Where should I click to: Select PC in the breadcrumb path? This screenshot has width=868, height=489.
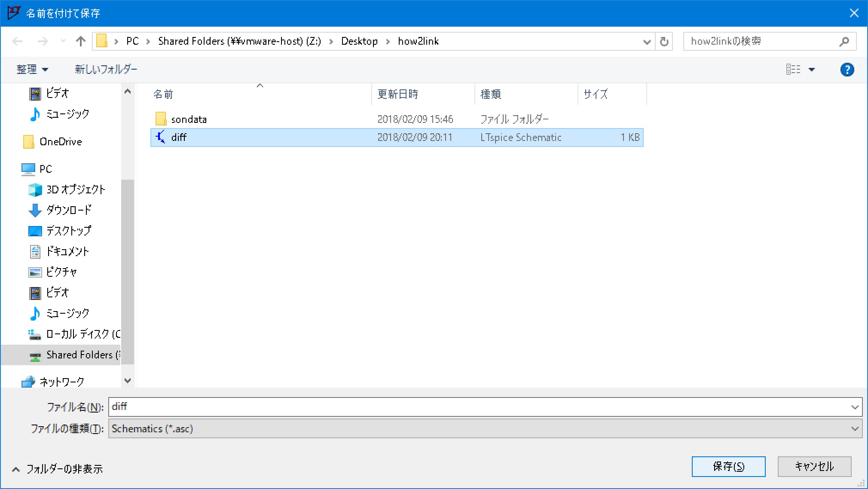click(x=132, y=41)
